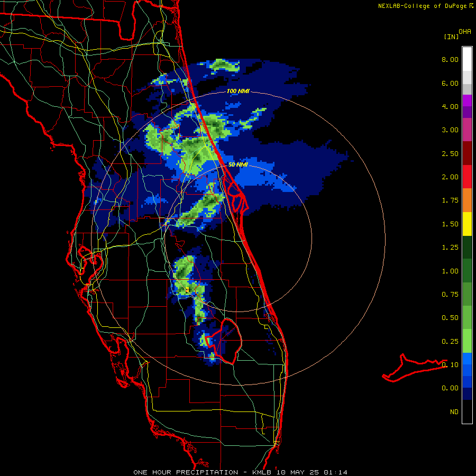Select the bright magenta legend swatch
Viewport: 476px width, 476px height.
coord(467,100)
